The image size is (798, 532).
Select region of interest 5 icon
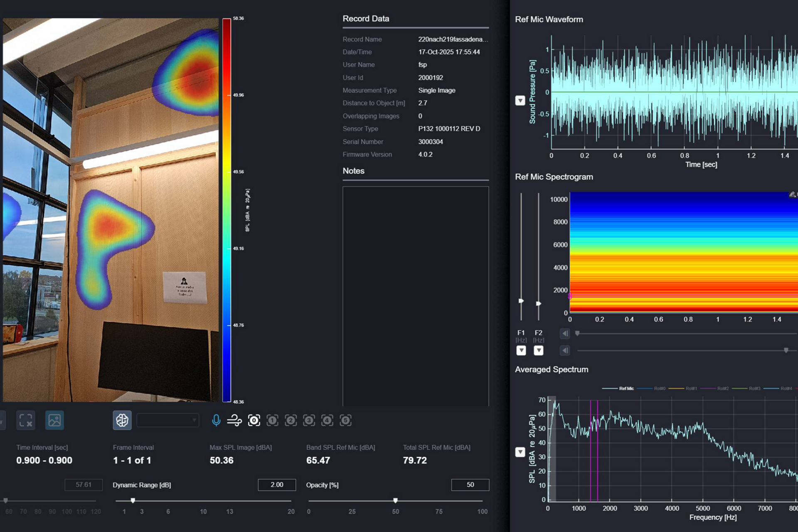(345, 420)
